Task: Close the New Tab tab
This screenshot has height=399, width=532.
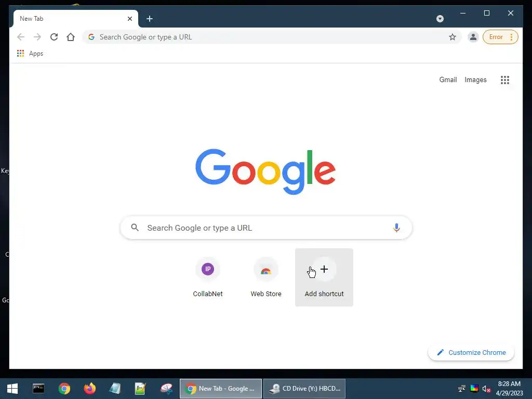Action: (x=129, y=19)
